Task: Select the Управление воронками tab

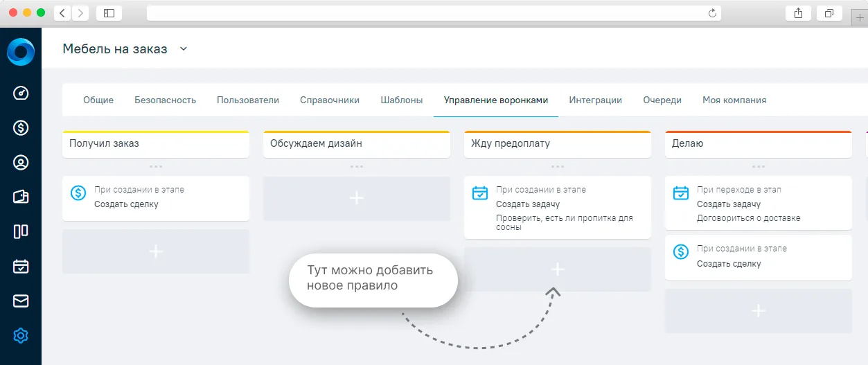Action: point(496,100)
